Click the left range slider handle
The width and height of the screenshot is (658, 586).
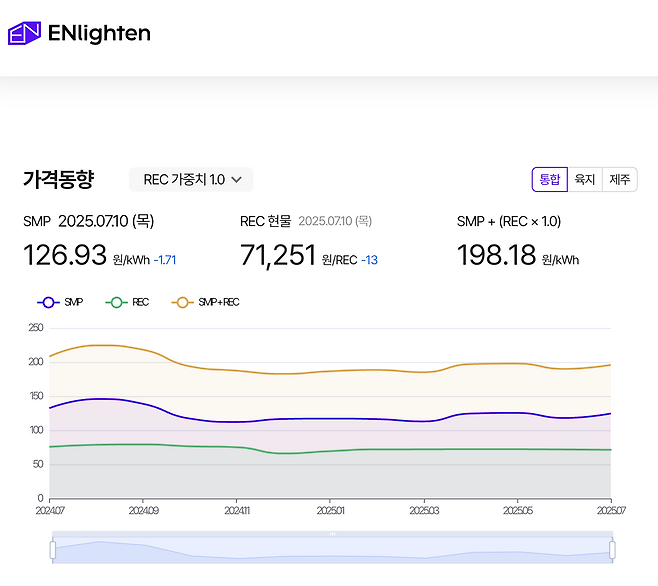[53, 550]
